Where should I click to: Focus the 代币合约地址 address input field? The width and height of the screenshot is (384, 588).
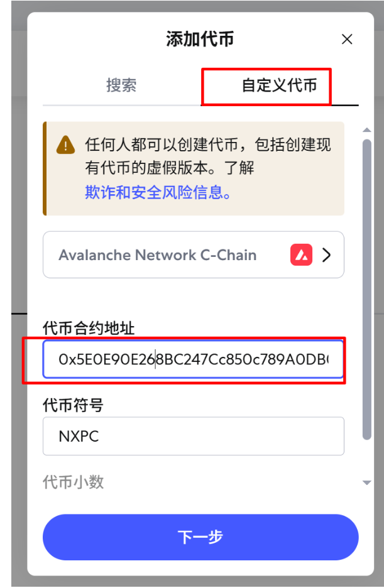click(x=194, y=359)
